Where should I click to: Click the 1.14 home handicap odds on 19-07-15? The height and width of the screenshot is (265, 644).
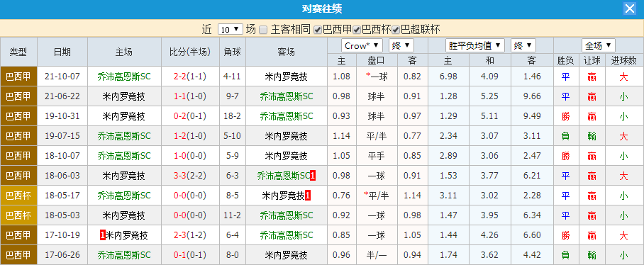click(x=342, y=136)
